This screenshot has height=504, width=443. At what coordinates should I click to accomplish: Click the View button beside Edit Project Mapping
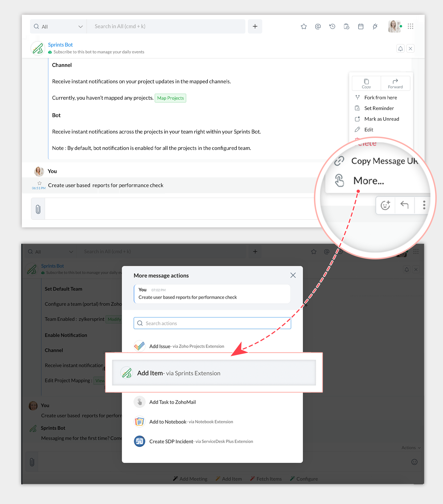pos(100,381)
